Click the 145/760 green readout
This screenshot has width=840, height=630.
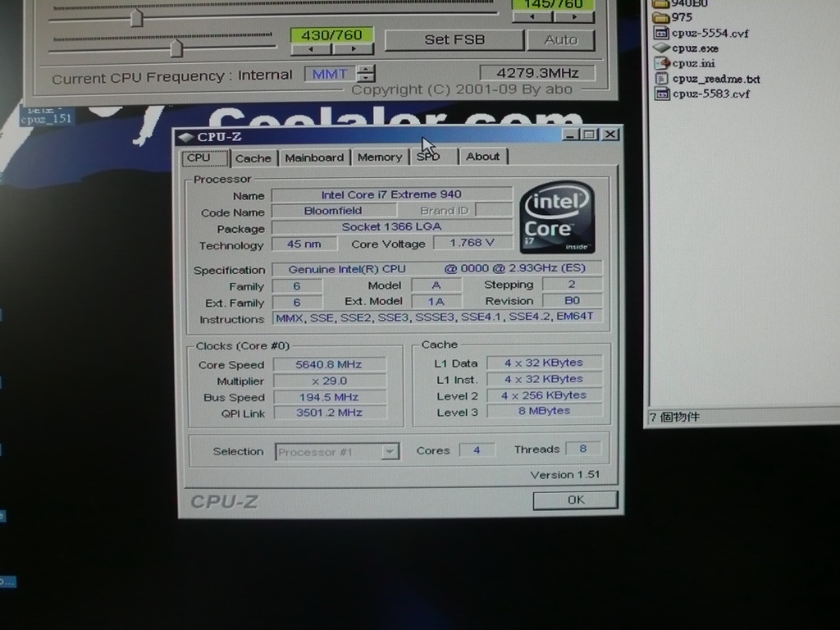coord(554,5)
